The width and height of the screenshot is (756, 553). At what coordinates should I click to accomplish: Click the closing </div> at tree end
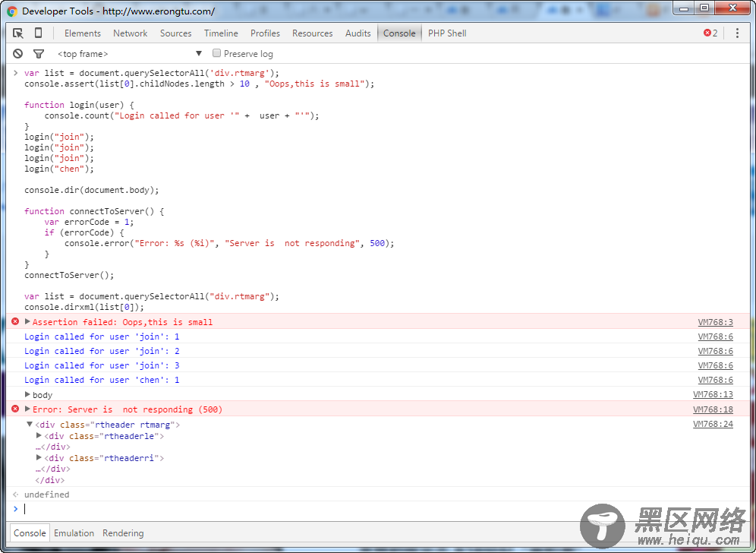pos(49,480)
